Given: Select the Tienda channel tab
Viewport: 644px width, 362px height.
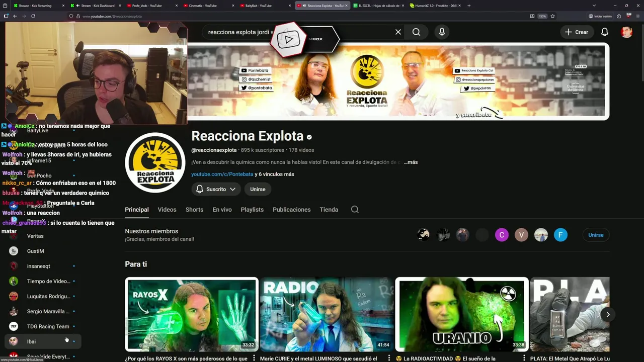Looking at the screenshot, I should (329, 210).
